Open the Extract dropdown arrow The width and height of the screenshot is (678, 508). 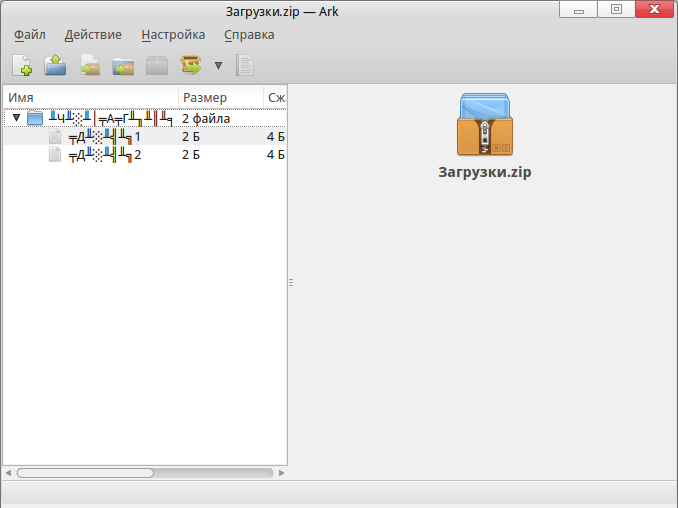pyautogui.click(x=218, y=66)
